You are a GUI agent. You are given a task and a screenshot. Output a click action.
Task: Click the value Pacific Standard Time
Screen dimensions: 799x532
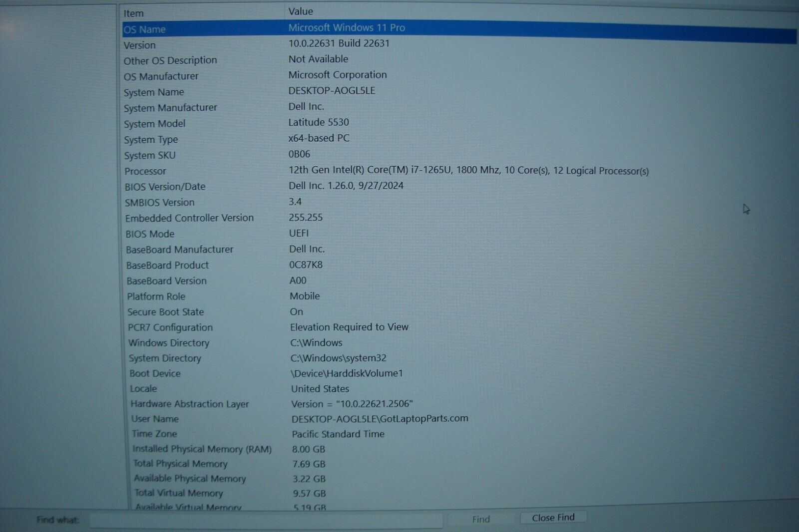coord(338,434)
